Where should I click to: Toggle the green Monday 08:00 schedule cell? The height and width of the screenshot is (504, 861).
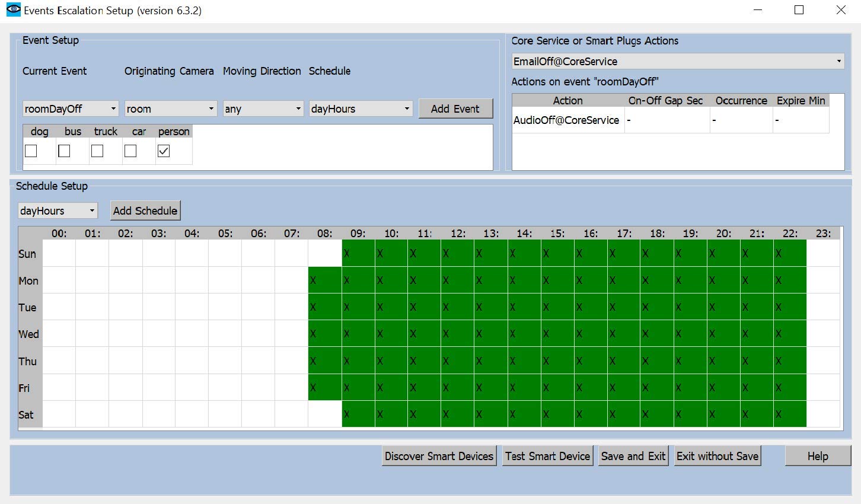(325, 280)
